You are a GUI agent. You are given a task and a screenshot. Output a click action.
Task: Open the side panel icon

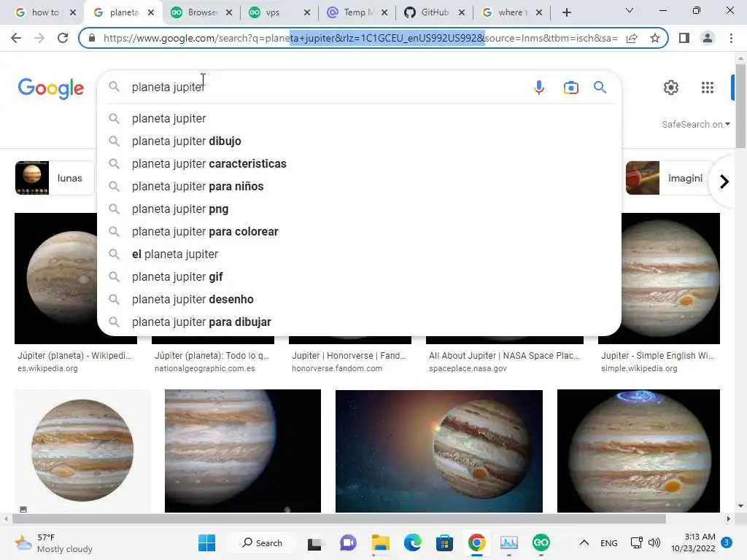684,38
